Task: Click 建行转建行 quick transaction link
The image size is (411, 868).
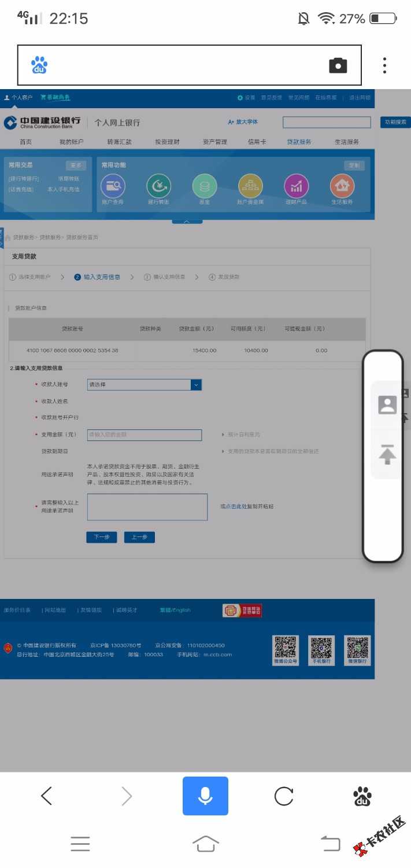Action: pyautogui.click(x=24, y=179)
